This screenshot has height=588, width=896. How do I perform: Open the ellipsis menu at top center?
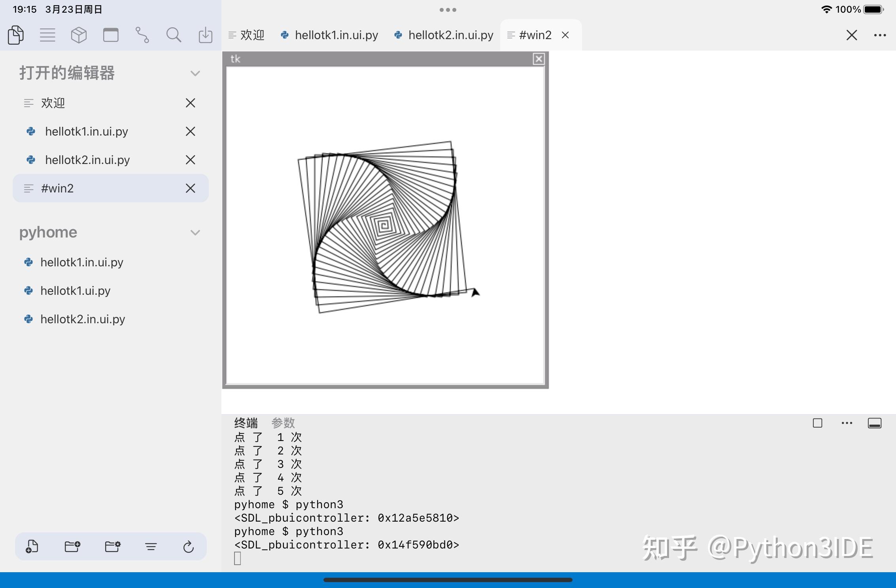(x=448, y=9)
